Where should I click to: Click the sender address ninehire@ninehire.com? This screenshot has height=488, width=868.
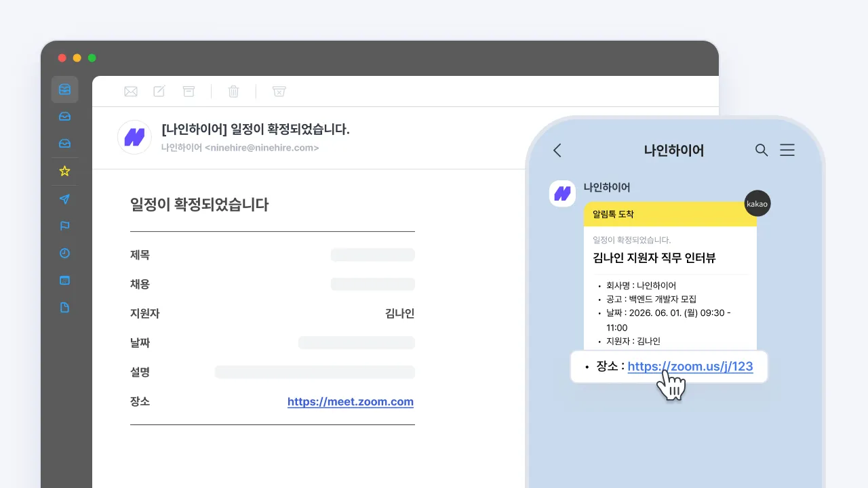[262, 148]
